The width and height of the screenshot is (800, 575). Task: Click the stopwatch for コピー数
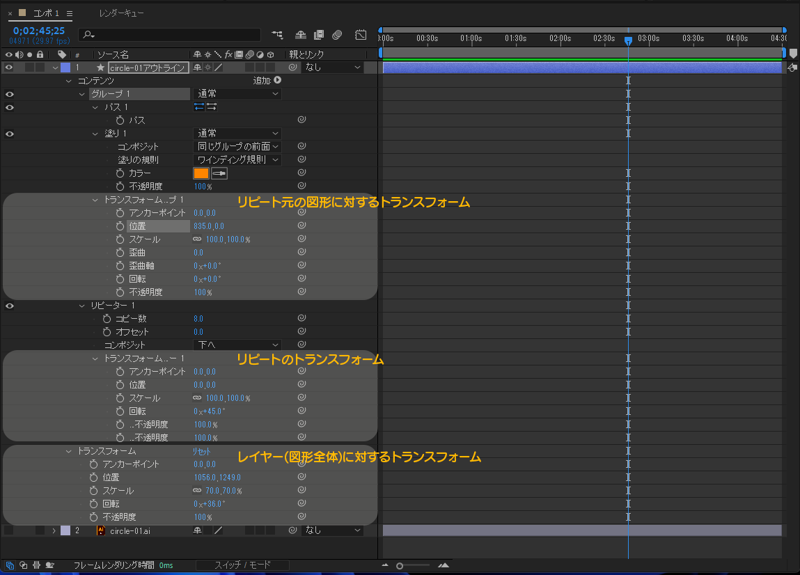pos(107,318)
